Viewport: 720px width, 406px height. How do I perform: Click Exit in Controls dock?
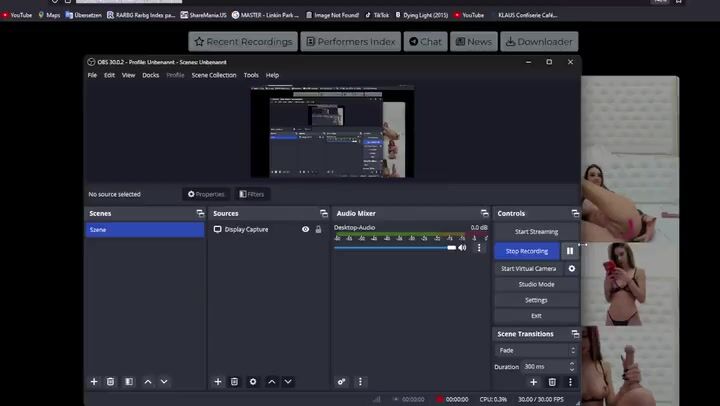click(536, 316)
